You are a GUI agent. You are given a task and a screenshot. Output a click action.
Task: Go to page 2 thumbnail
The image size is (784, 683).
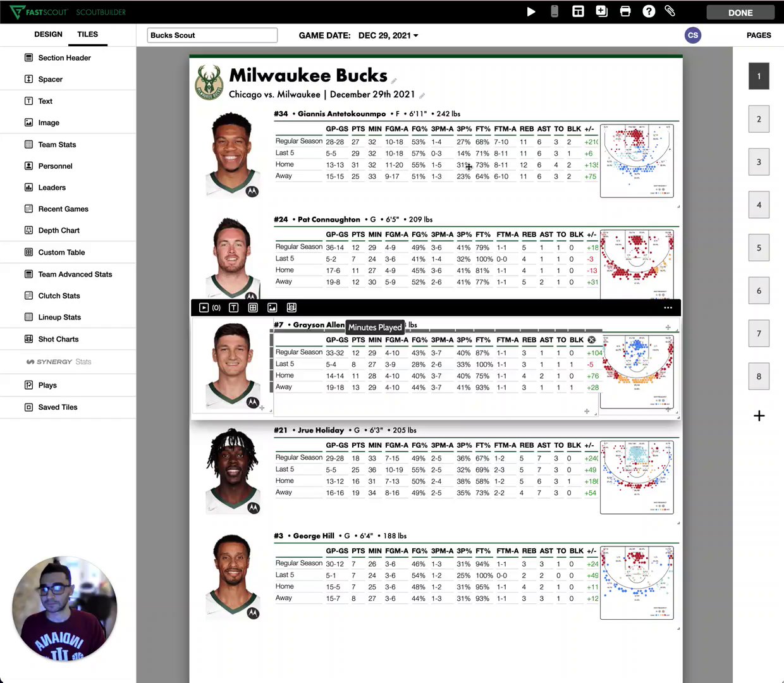coord(759,119)
